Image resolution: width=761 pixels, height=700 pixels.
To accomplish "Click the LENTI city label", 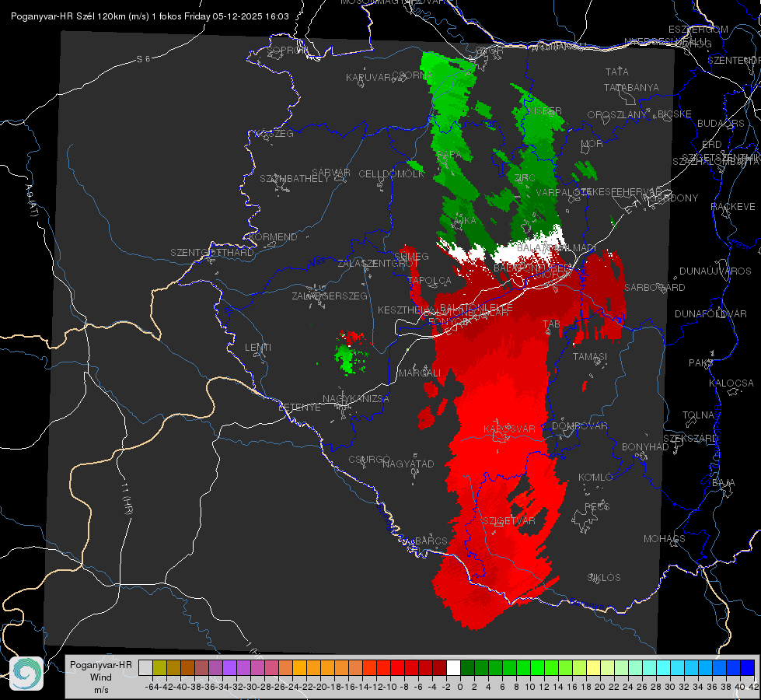I will 258,348.
